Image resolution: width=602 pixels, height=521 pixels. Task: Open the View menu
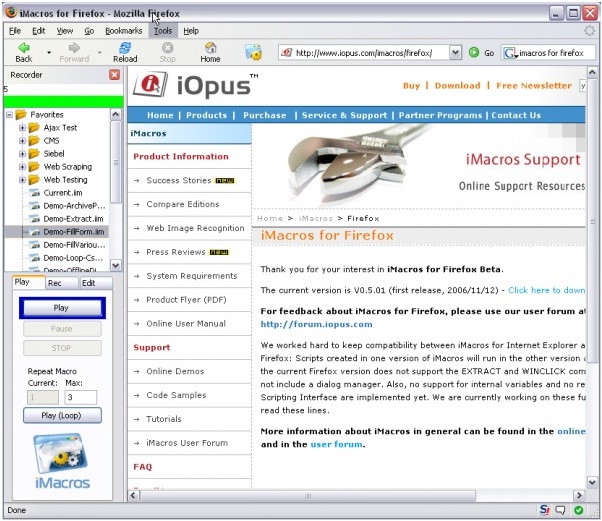65,31
